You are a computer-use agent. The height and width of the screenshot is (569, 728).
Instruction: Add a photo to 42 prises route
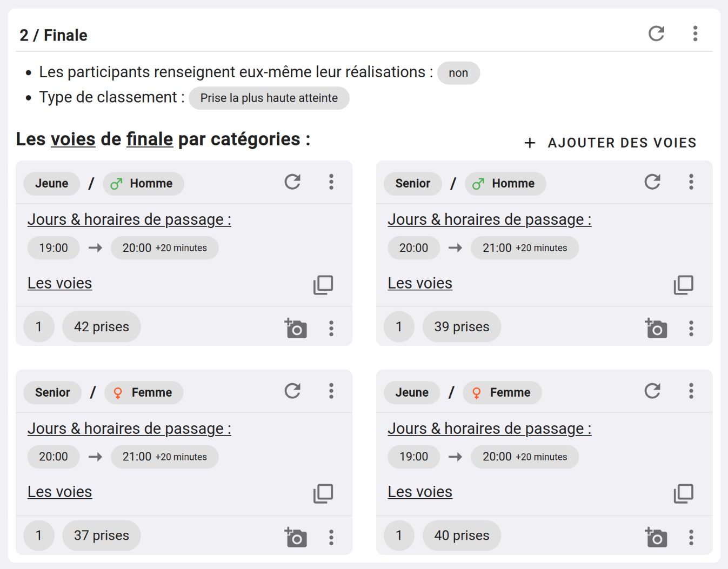click(x=296, y=328)
